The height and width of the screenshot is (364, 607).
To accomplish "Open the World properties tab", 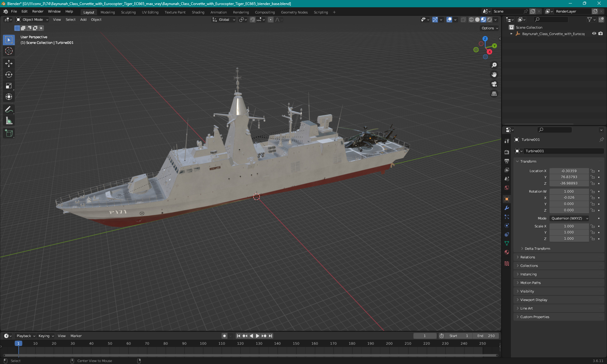I will click(507, 187).
